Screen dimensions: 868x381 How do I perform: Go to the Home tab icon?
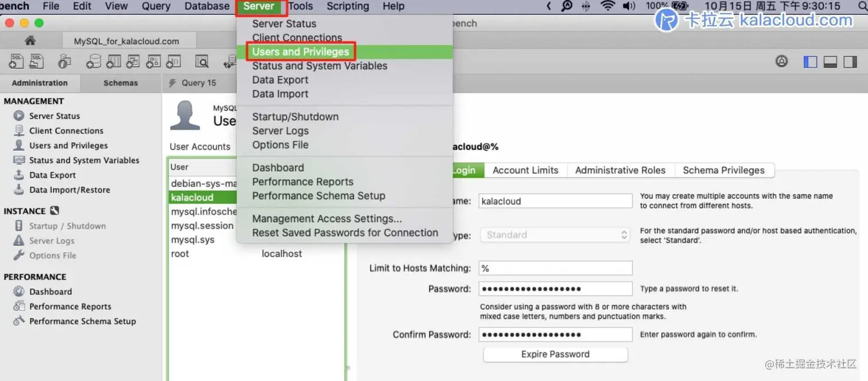[30, 41]
